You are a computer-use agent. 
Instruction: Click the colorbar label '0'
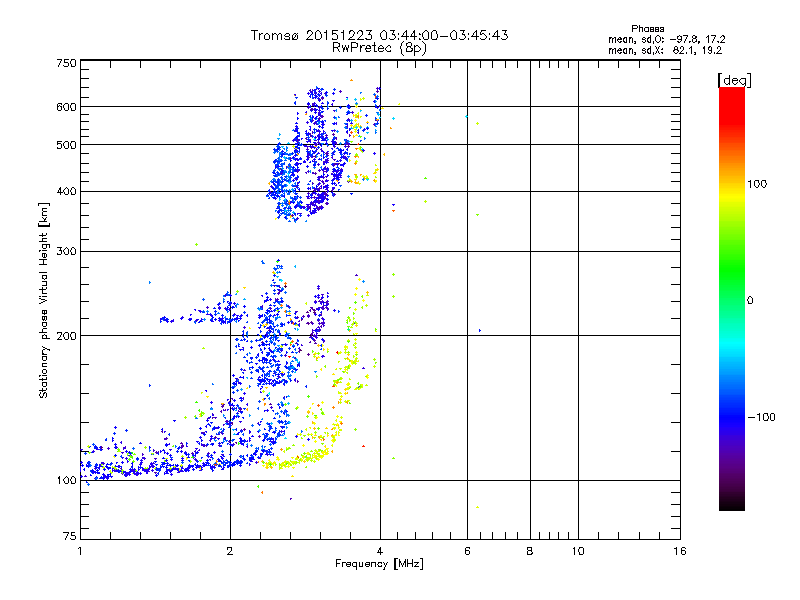coord(750,301)
